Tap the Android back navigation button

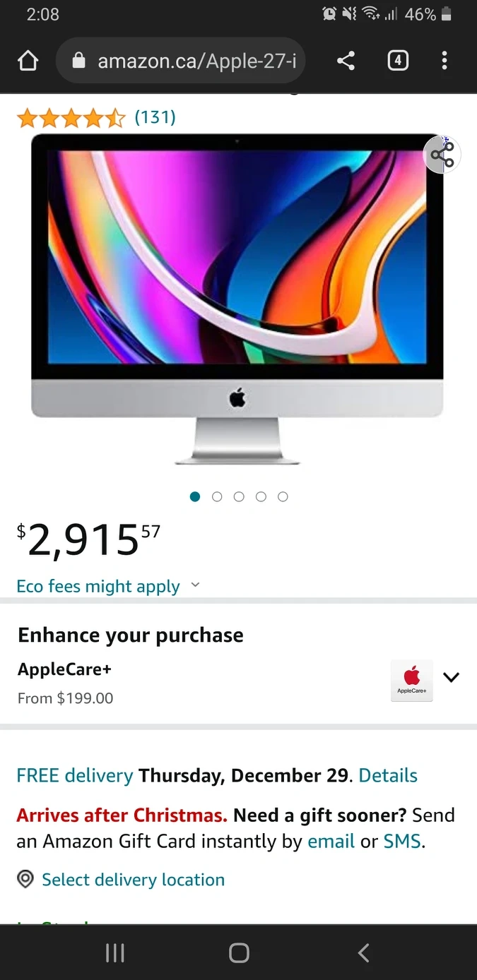coord(363,953)
